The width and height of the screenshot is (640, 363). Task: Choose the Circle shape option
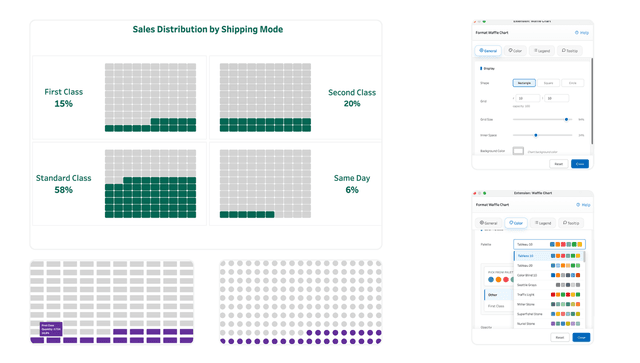[x=572, y=83]
